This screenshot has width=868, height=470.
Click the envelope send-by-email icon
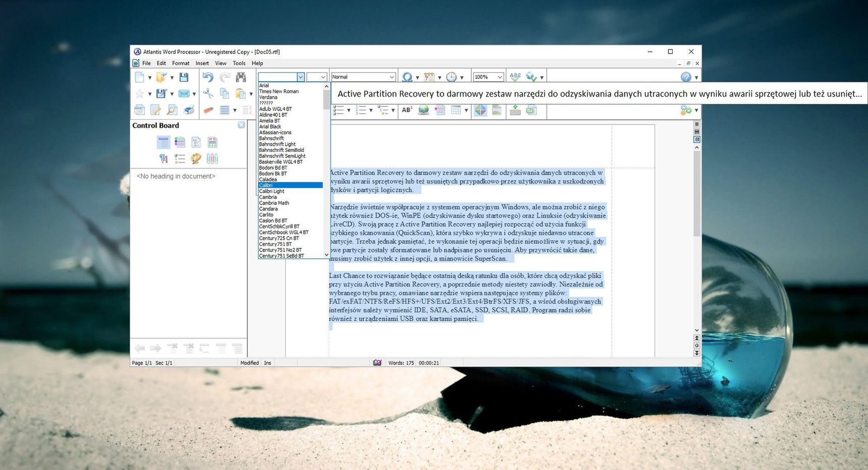click(184, 94)
